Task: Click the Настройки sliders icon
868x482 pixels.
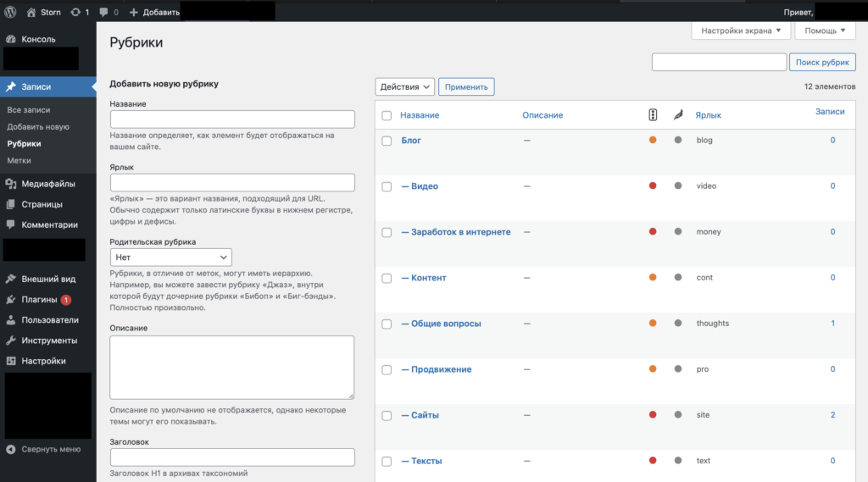Action: (10, 361)
